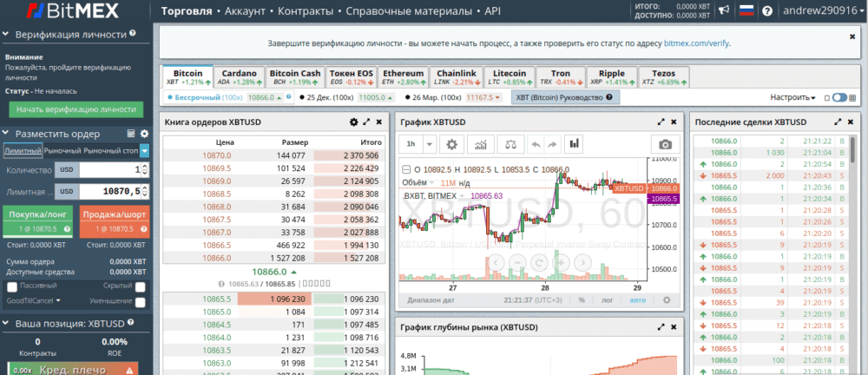868x375 pixels.
Task: Open order book settings gear icon
Action: pos(353,122)
